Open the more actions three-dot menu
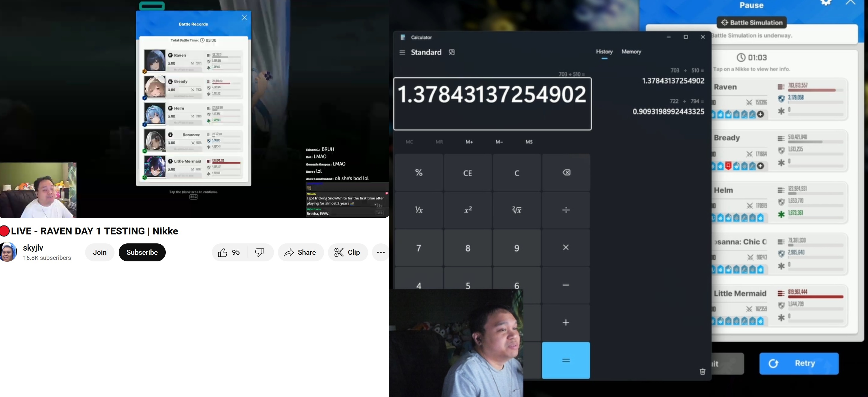The height and width of the screenshot is (397, 868). pos(381,252)
